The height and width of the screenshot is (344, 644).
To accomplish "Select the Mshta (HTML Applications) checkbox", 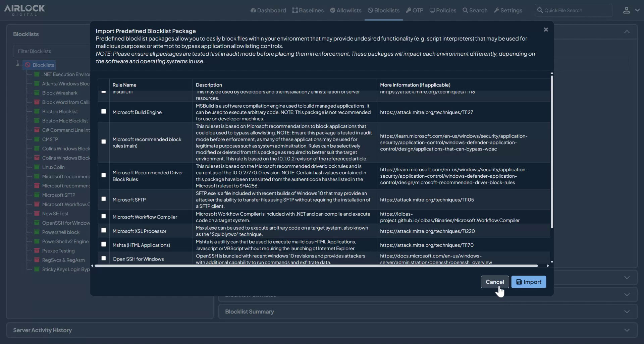I will tap(104, 244).
